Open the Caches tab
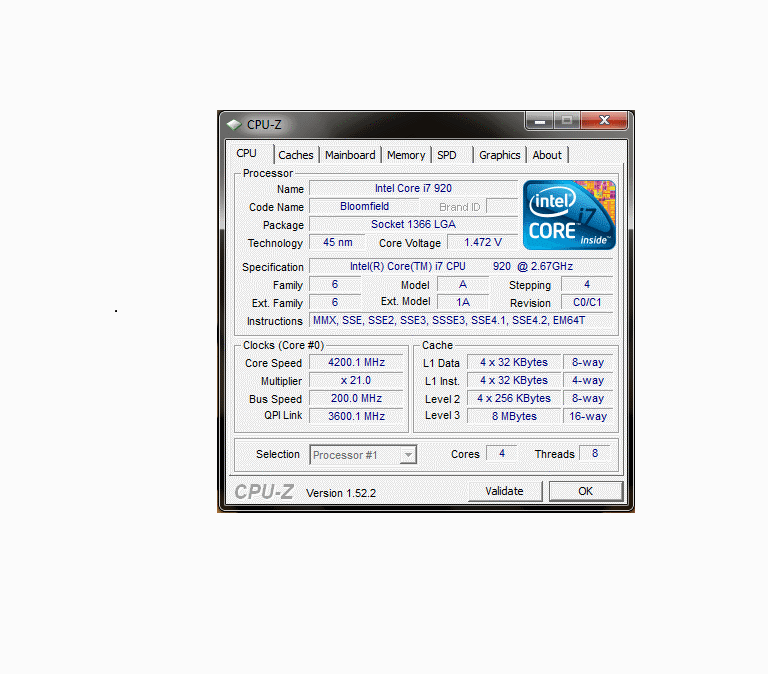768x674 pixels. click(x=296, y=155)
